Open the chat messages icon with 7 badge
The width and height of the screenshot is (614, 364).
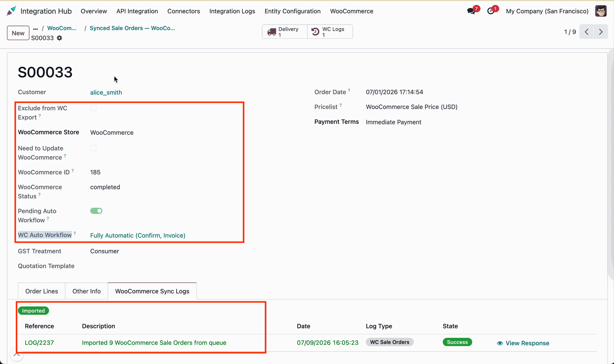[471, 11]
